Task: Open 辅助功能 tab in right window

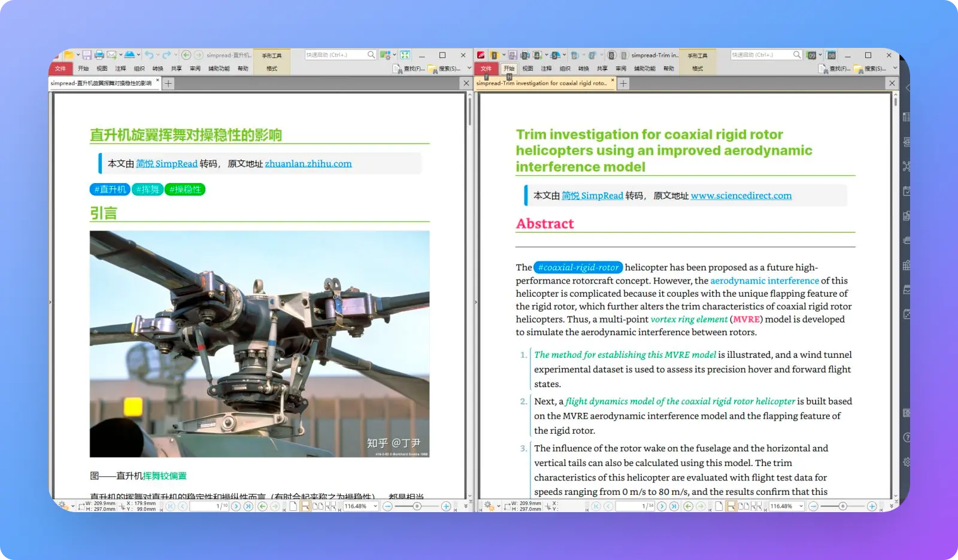Action: tap(645, 69)
